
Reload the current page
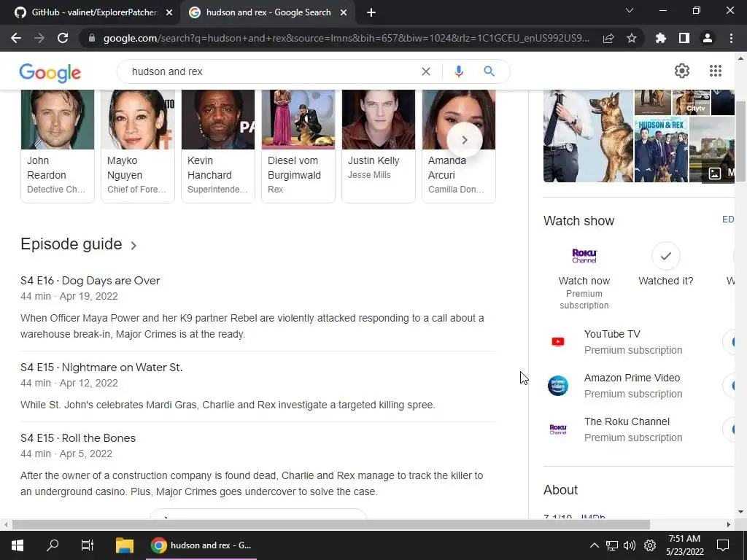(63, 38)
